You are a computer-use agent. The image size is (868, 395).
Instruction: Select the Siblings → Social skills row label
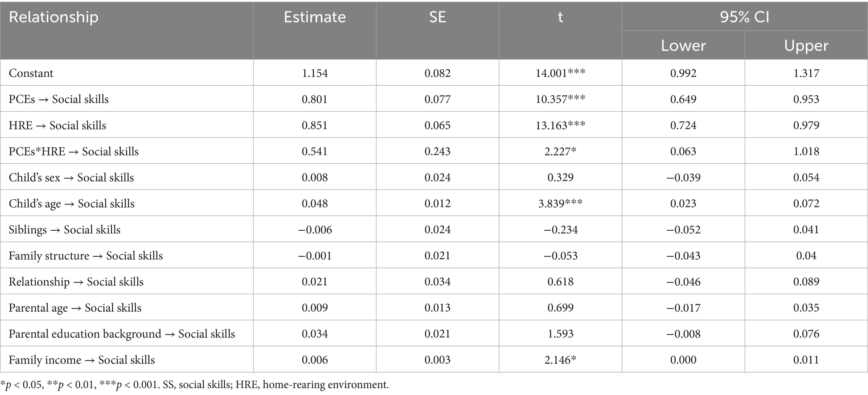click(x=65, y=229)
